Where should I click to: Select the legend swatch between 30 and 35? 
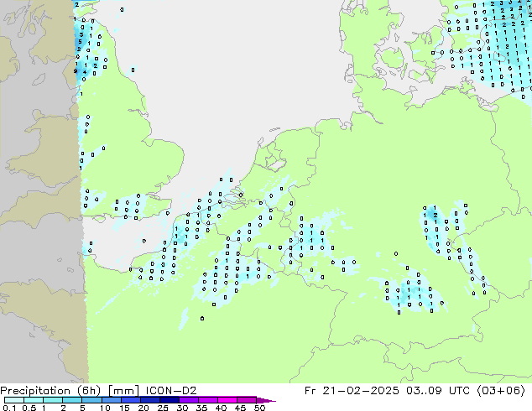tap(188, 400)
